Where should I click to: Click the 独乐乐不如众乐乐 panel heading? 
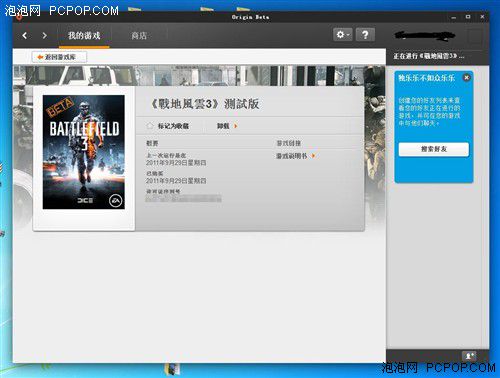tap(426, 78)
